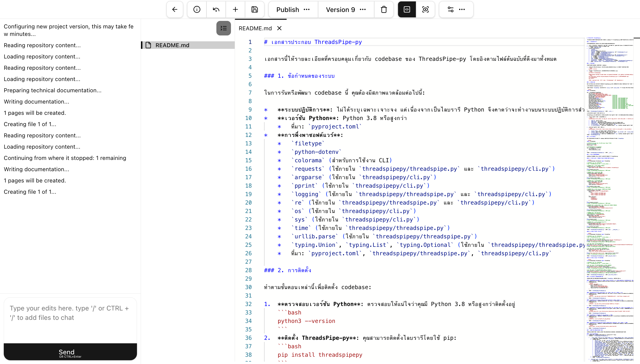This screenshot has height=364, width=640.
Task: Select README.md in the file explorer
Action: click(x=172, y=45)
